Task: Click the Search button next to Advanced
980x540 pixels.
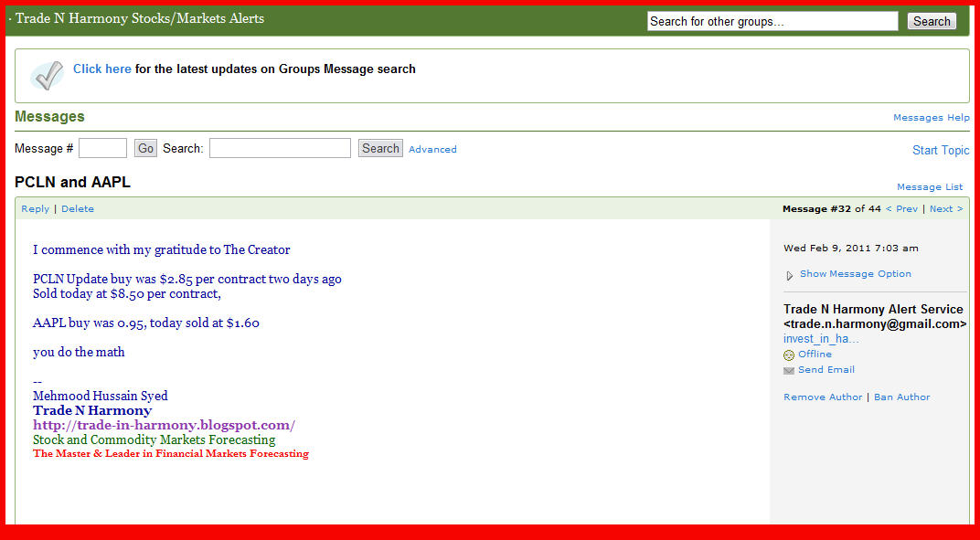Action: [x=380, y=148]
